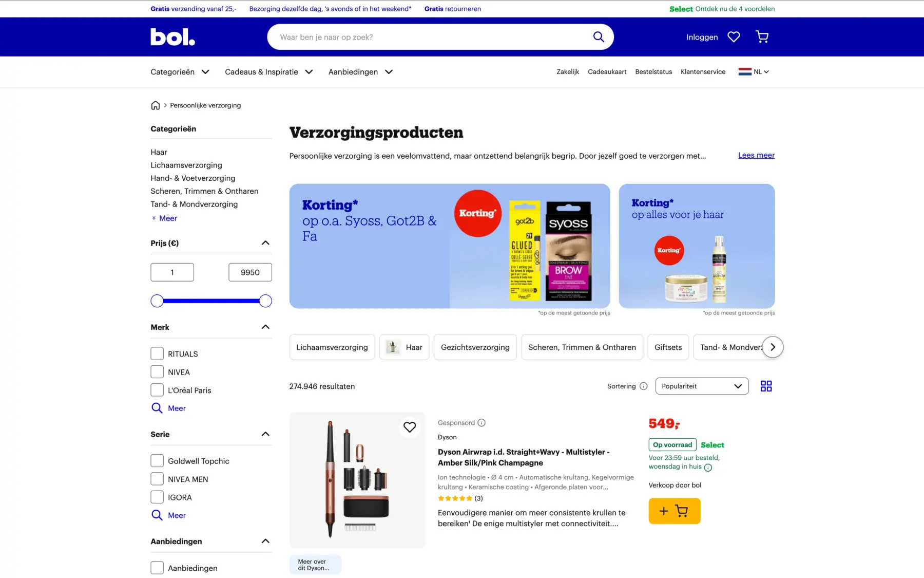Click the right price slider handle
Image resolution: width=924 pixels, height=578 pixels.
(x=265, y=301)
